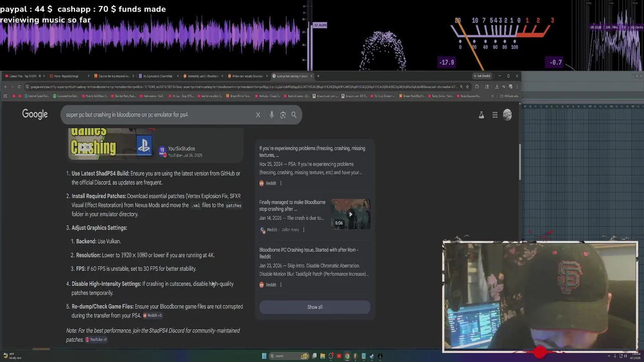Select the 'Install Required Patches:' heading text

pyautogui.click(x=99, y=196)
